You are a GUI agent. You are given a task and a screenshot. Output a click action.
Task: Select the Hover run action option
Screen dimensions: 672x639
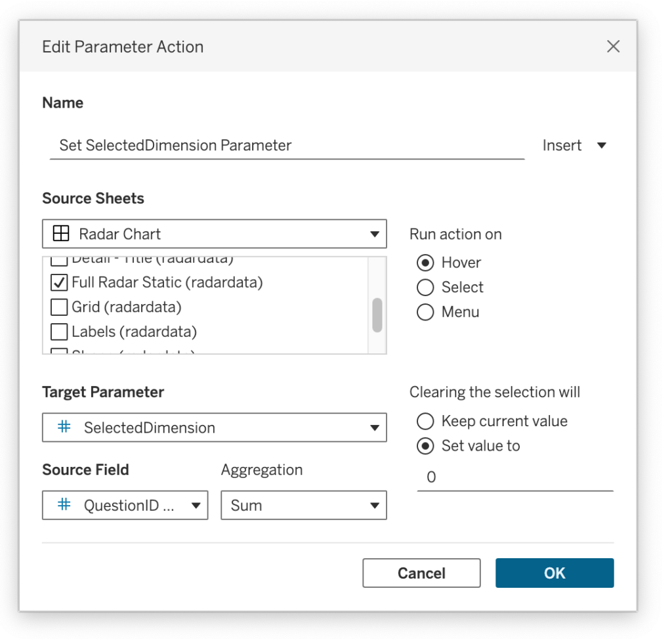point(425,263)
